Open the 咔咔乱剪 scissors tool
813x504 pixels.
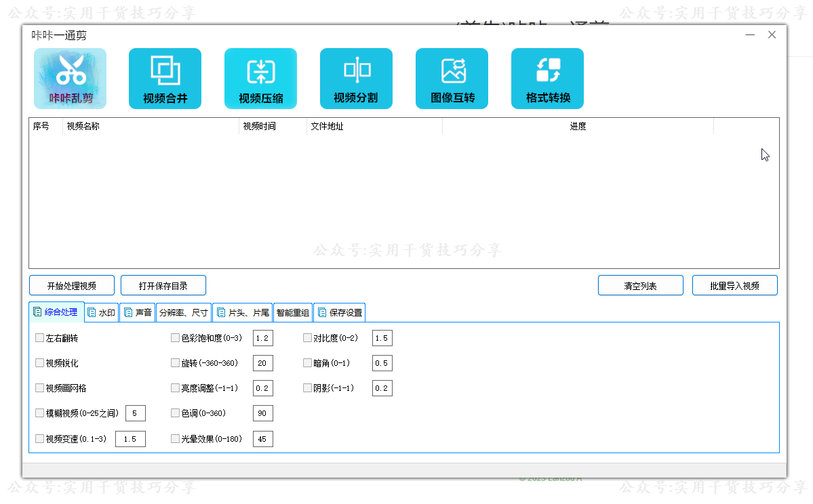coord(71,79)
